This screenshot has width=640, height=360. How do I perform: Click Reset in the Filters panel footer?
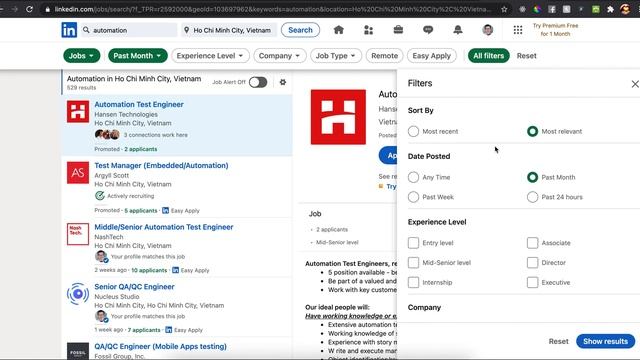[558, 341]
